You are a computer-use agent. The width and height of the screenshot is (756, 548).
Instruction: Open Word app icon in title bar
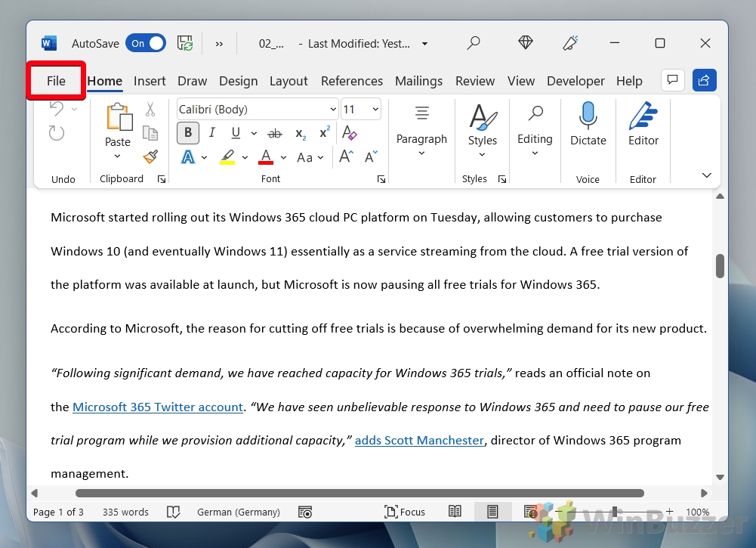49,43
